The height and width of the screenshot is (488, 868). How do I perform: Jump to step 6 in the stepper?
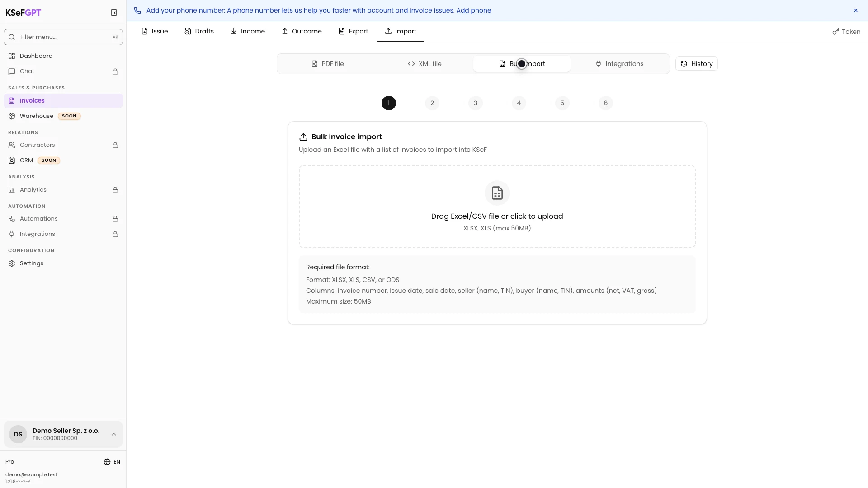click(x=606, y=103)
